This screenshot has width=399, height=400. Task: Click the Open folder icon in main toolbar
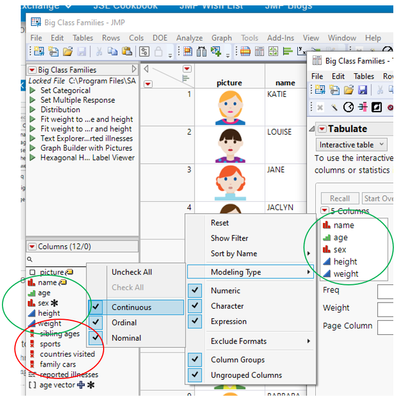pyautogui.click(x=68, y=51)
